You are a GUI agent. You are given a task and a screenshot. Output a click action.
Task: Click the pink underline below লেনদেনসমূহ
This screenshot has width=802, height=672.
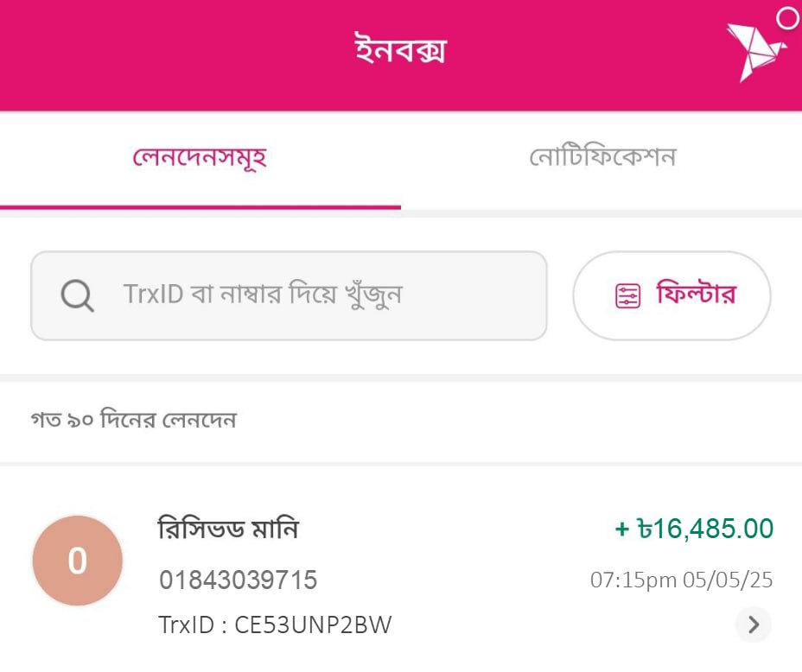click(x=200, y=206)
